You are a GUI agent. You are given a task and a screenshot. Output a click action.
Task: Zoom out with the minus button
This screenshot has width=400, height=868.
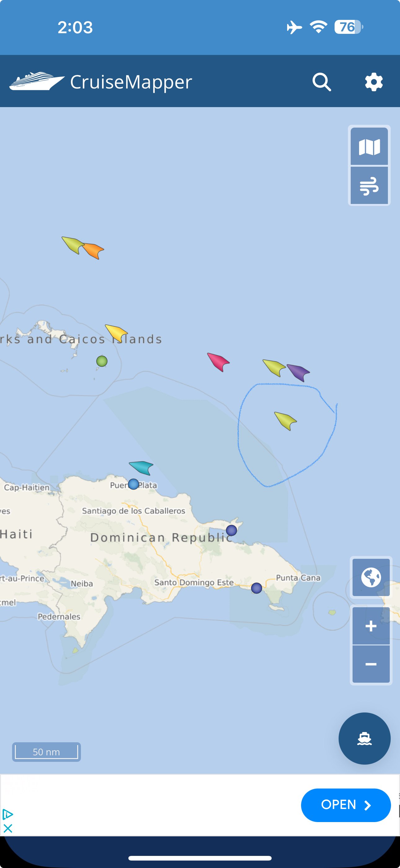click(x=371, y=664)
